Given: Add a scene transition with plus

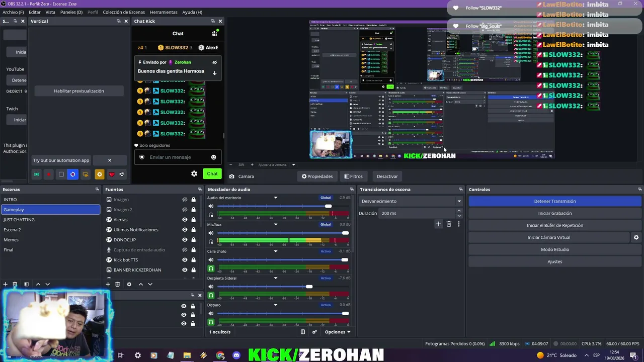Looking at the screenshot, I should [439, 224].
